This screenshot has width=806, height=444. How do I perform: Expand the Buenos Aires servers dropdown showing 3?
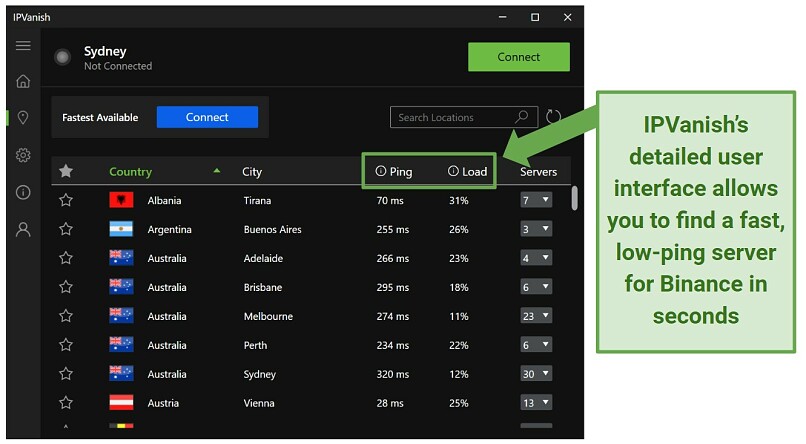point(536,229)
